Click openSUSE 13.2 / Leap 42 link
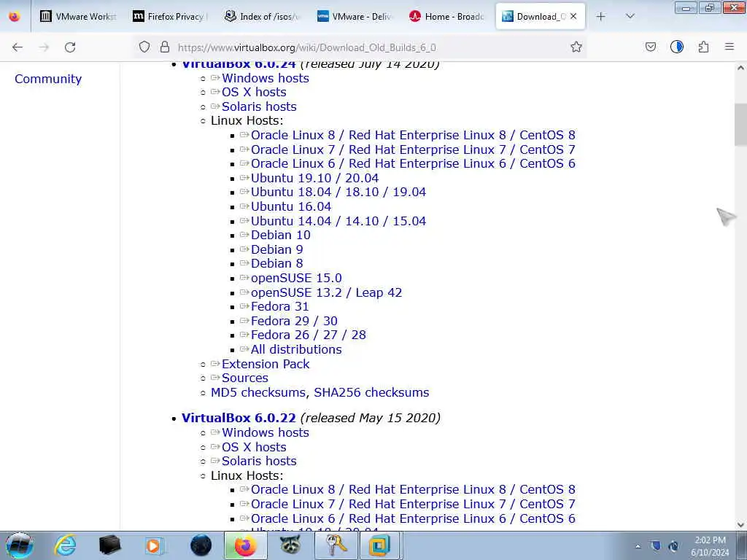 (x=326, y=292)
